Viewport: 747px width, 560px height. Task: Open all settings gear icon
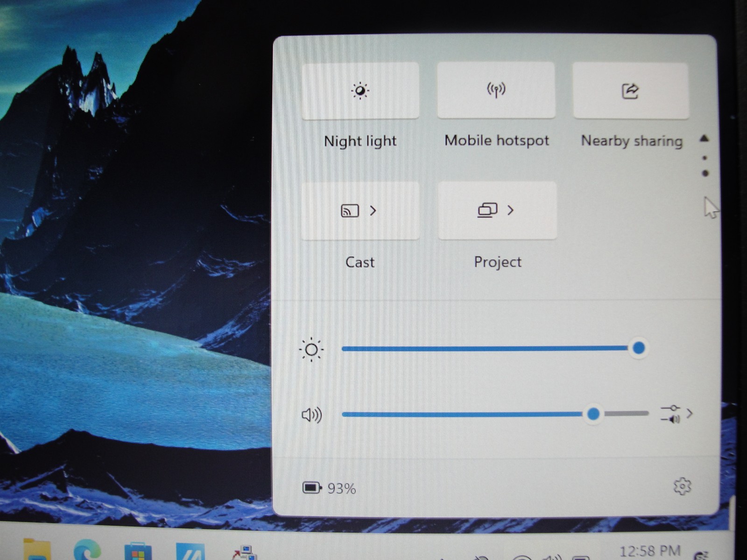point(682,486)
